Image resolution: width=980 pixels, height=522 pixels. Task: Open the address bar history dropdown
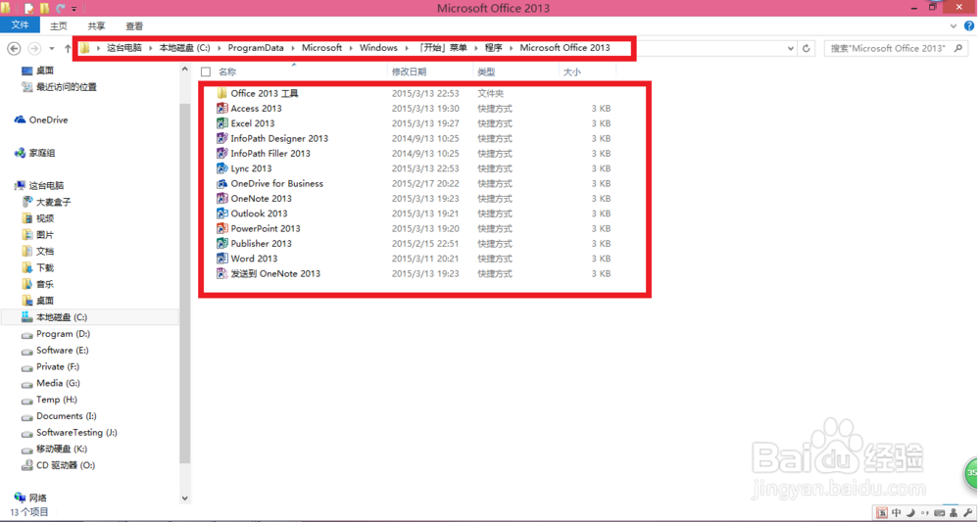[x=791, y=48]
